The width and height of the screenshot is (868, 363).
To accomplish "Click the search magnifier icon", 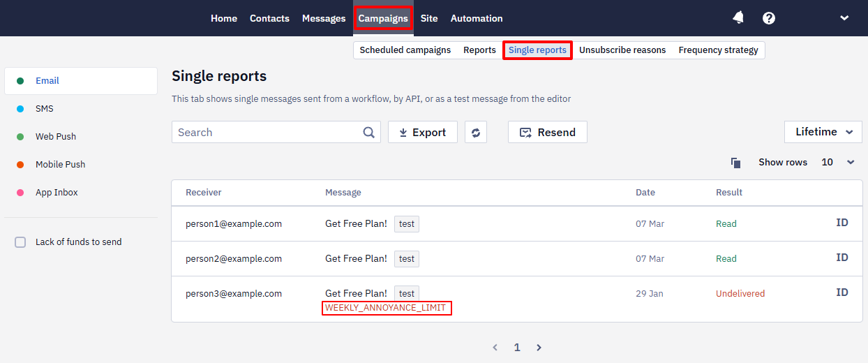I will (x=369, y=132).
